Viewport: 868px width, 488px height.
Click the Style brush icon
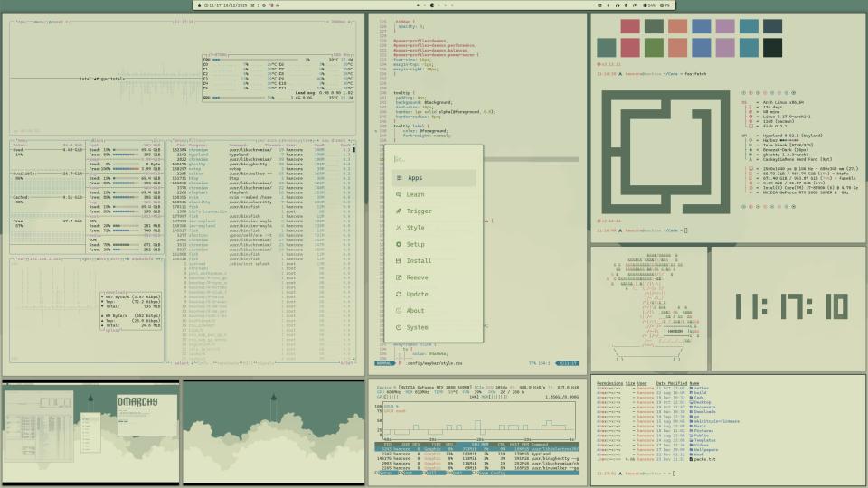point(399,228)
